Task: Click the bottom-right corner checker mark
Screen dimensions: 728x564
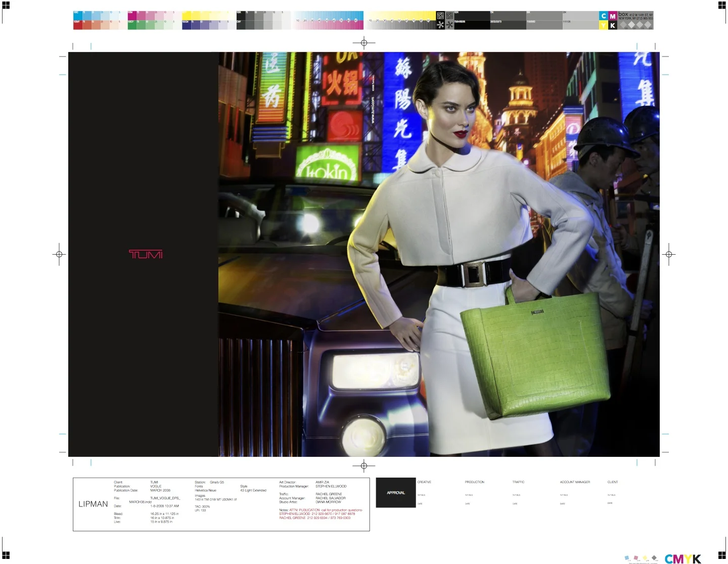Action: click(722, 555)
